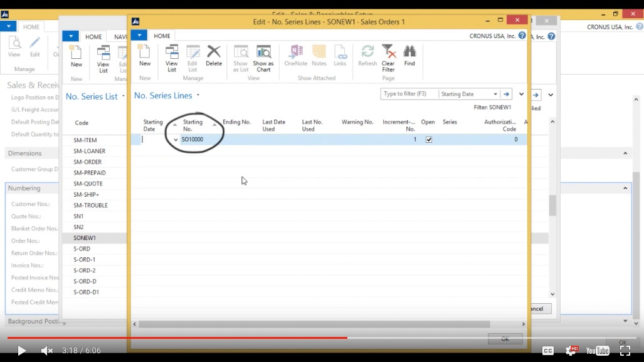The image size is (644, 362).
Task: Delete the line using the Delete icon
Action: (214, 56)
